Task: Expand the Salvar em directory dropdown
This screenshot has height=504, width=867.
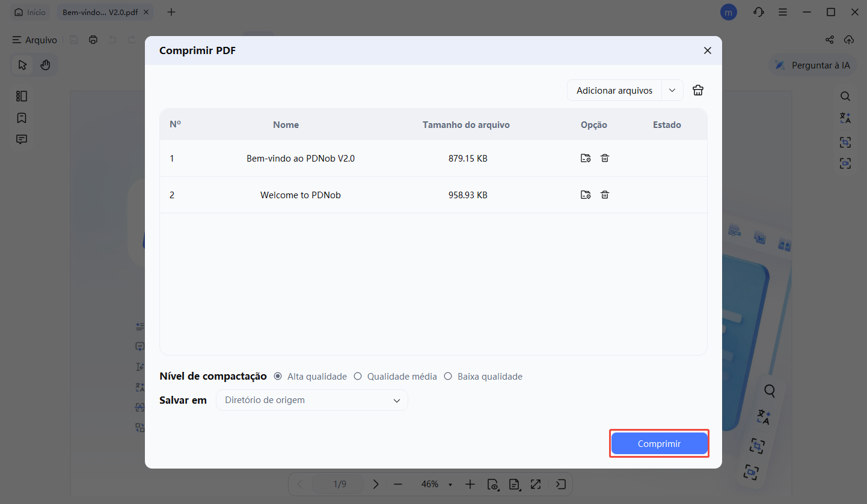Action: pos(312,400)
